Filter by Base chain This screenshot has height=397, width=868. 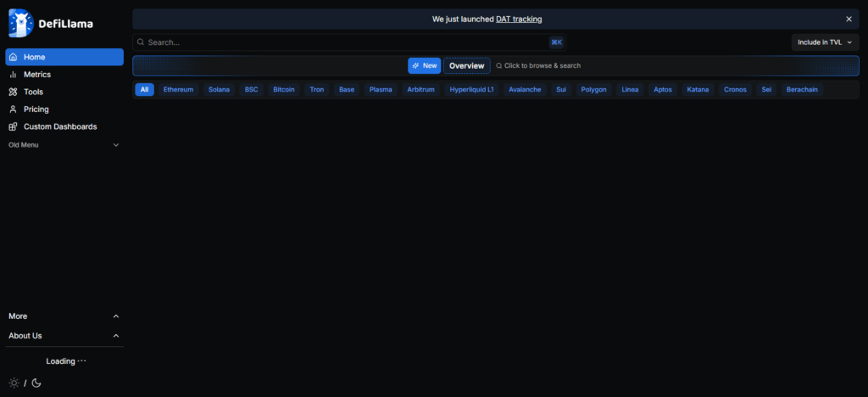[347, 89]
